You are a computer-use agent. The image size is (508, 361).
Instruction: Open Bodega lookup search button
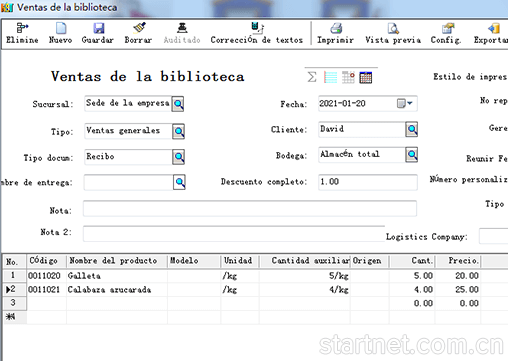coord(412,155)
